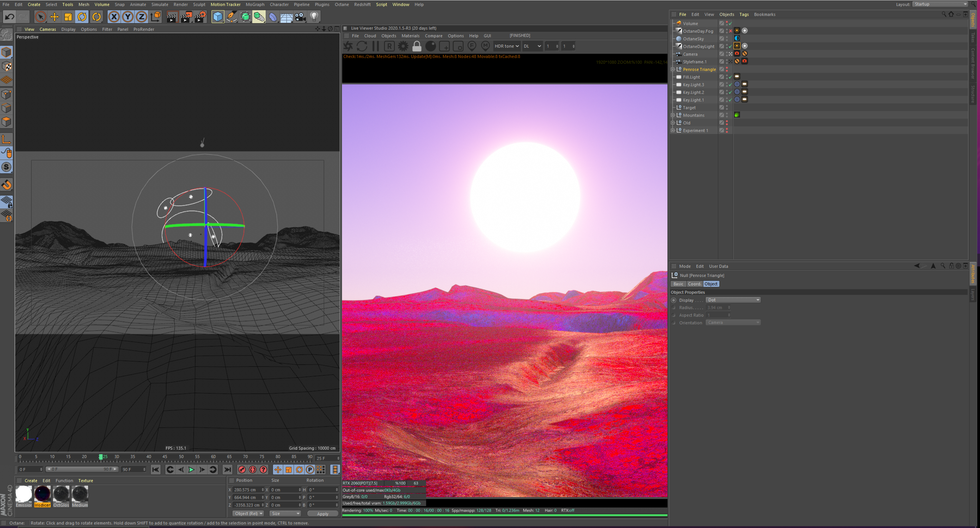The image size is (980, 528).
Task: Open the Display dropdown set to Dot
Action: [x=733, y=300]
